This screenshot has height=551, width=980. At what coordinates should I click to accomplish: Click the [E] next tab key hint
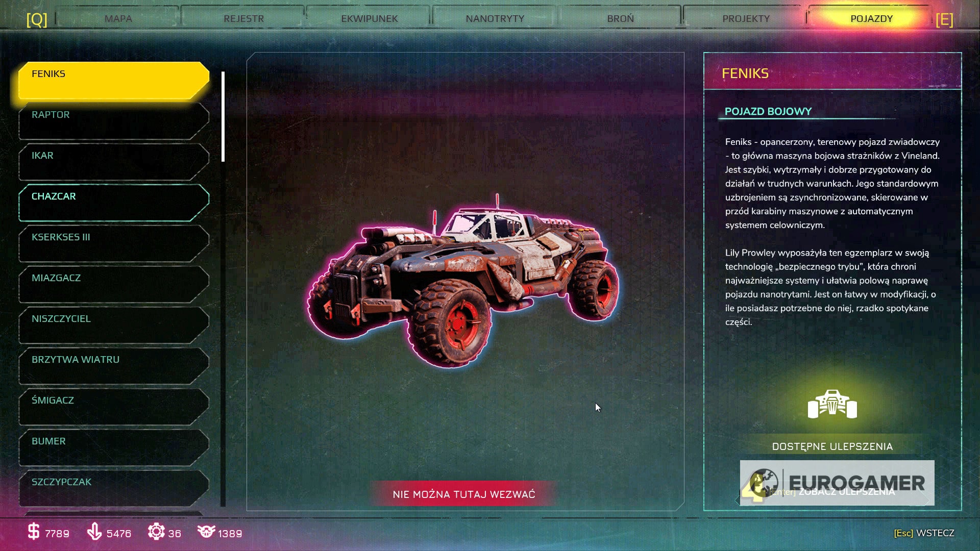pos(944,19)
